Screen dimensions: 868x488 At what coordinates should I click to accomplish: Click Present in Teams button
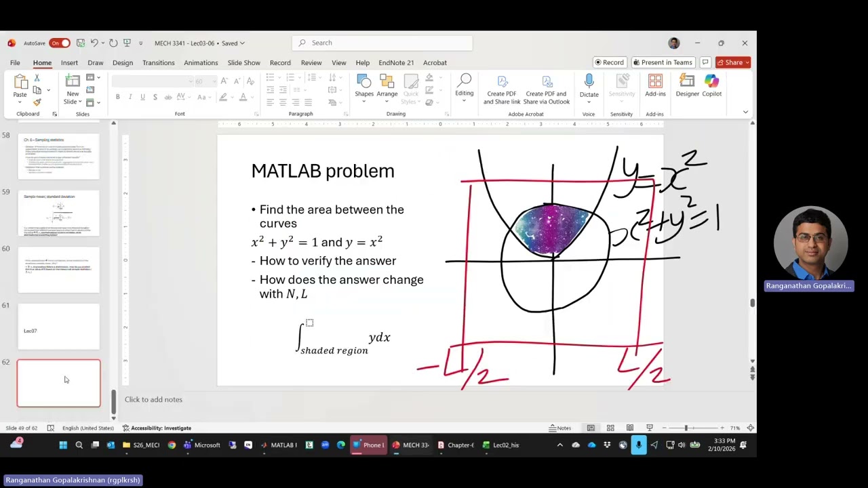(x=663, y=62)
